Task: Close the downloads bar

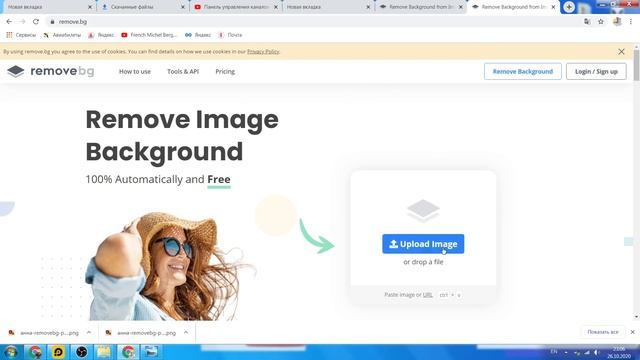Action: tap(633, 332)
